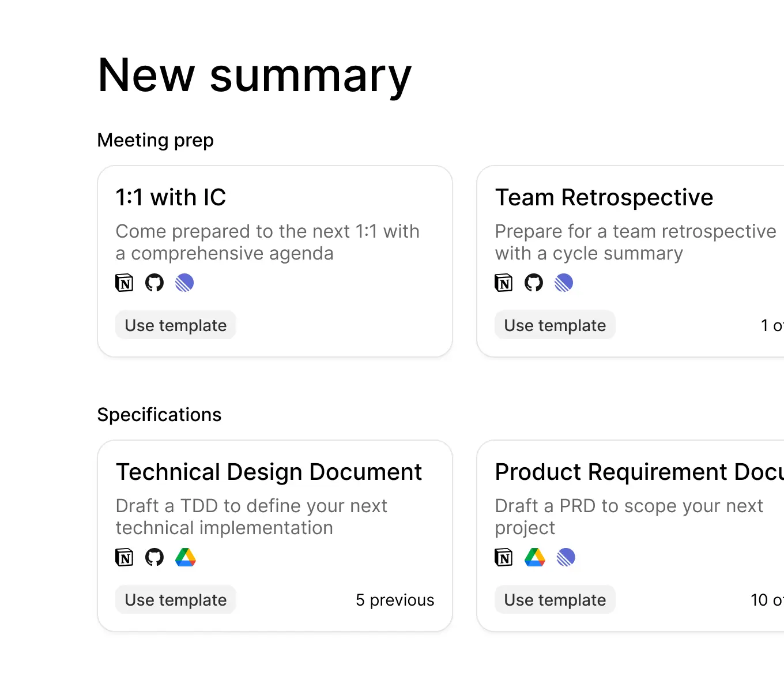Click Linear icon in 1:1 with IC card
The image size is (784, 691).
coord(184,283)
